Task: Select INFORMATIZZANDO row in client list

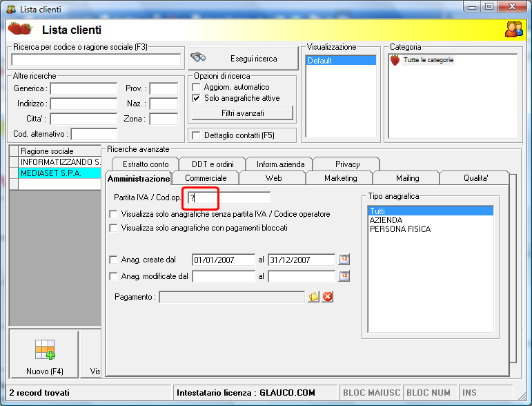Action: point(60,162)
